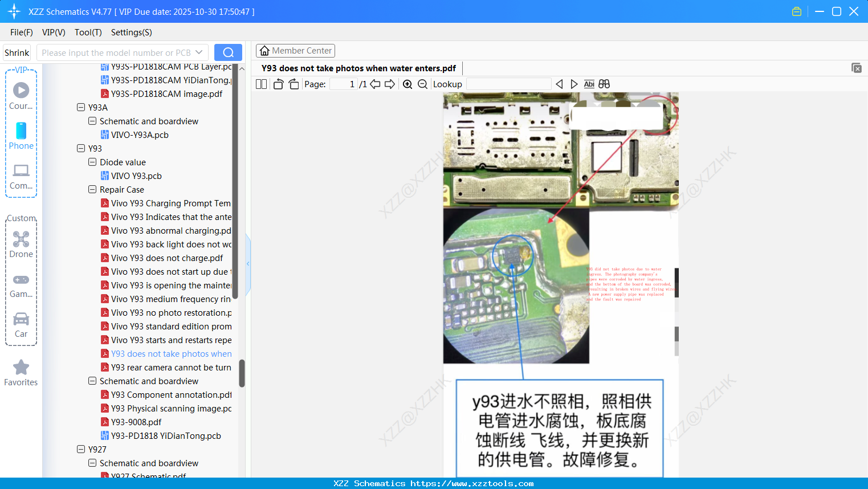868x489 pixels.
Task: Open the Favorites star
Action: 21,373
